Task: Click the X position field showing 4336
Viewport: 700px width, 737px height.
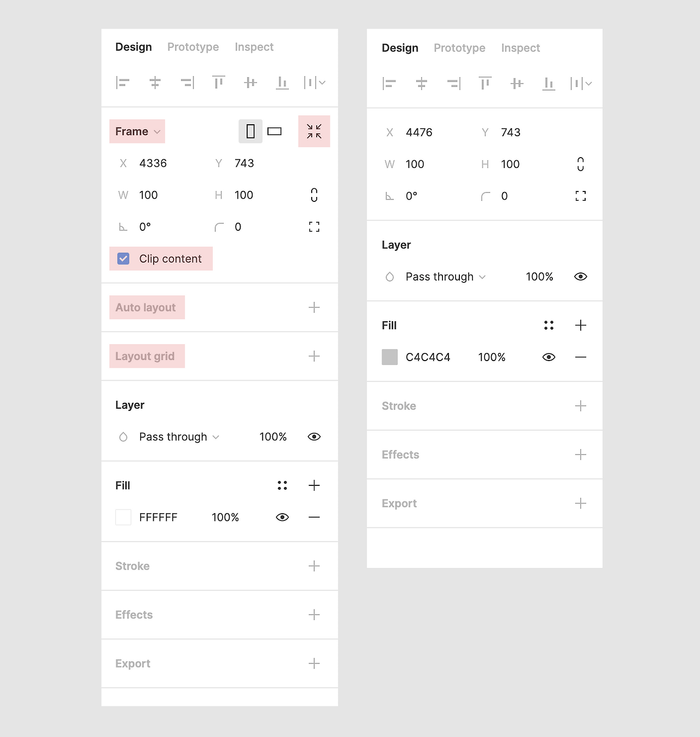Action: (x=153, y=164)
